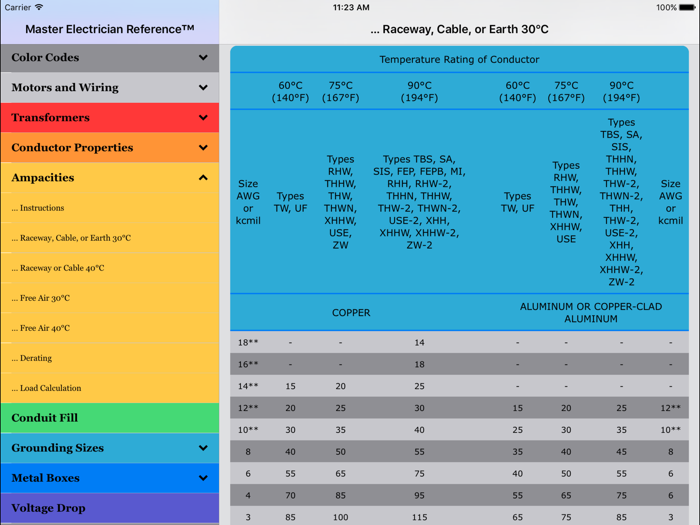Expand the Transformers section chevron
The height and width of the screenshot is (525, 700).
[203, 118]
